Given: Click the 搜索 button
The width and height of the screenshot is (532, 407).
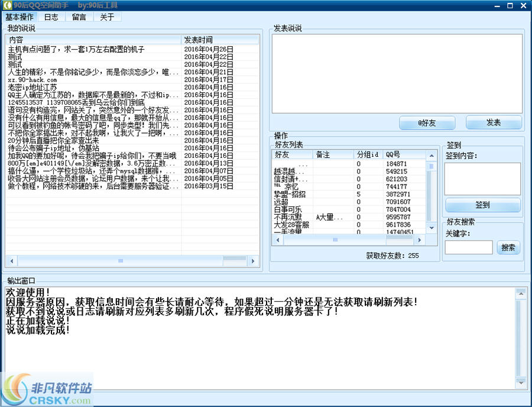Looking at the screenshot, I should pyautogui.click(x=508, y=247).
